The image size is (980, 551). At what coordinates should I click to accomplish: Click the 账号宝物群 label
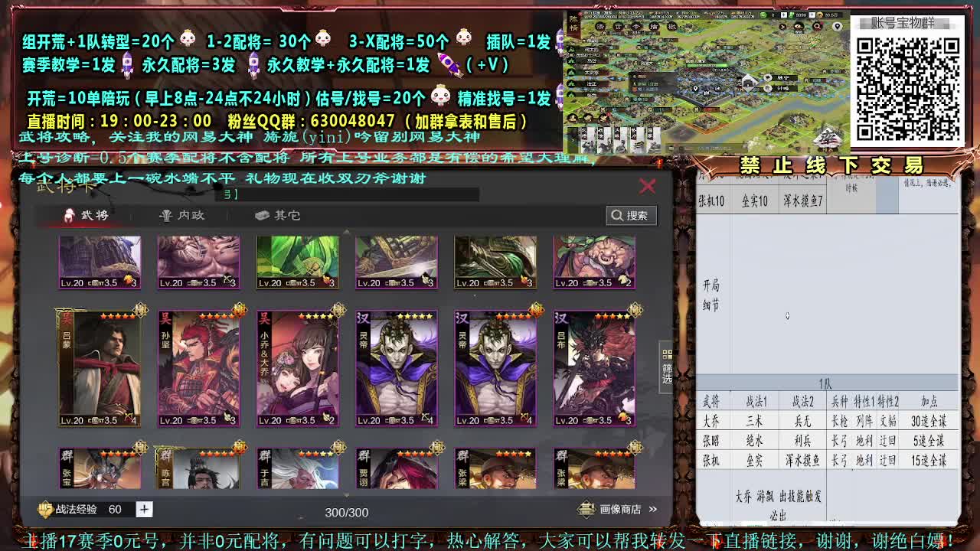pos(903,23)
